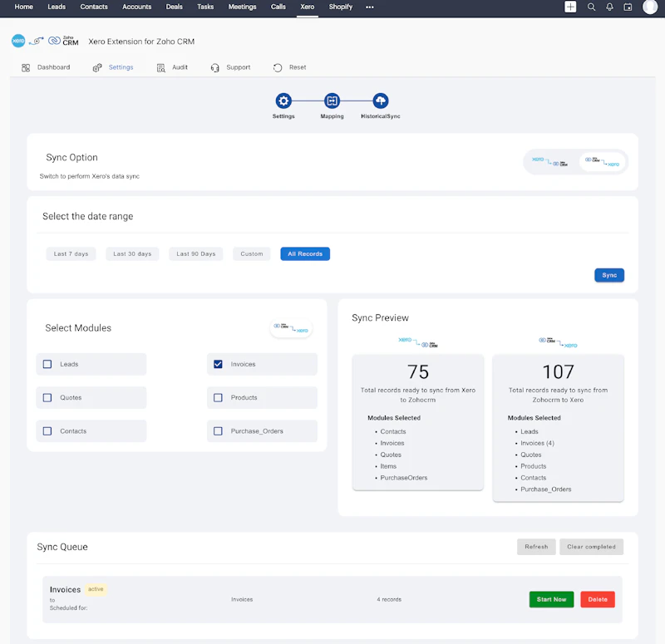Screen dimensions: 665x644
Task: Check the Leads module checkbox
Action: point(47,364)
